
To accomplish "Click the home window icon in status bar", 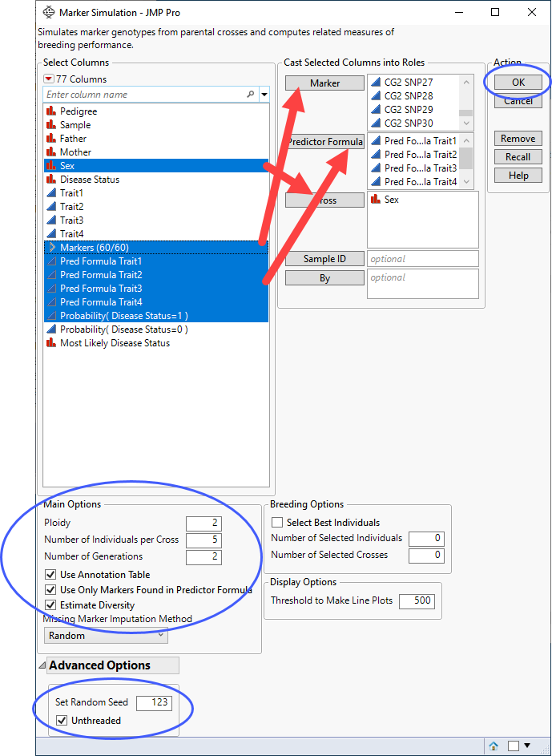I will (494, 746).
